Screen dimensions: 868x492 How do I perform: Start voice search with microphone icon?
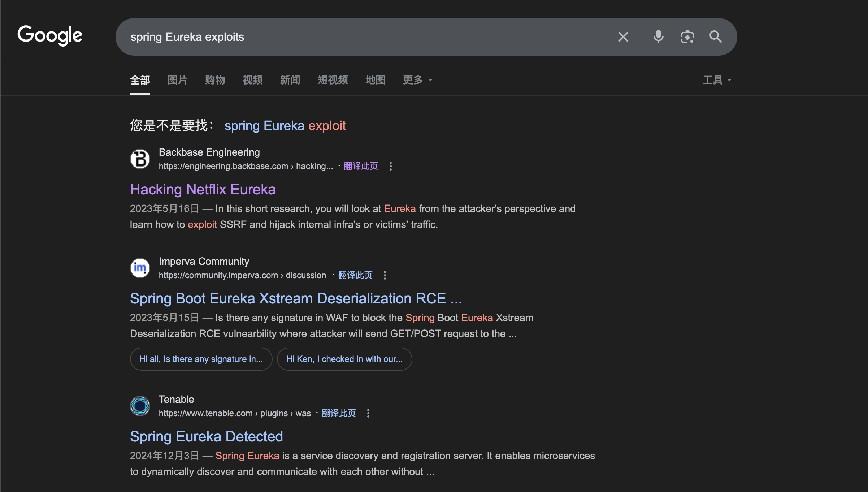coord(658,37)
